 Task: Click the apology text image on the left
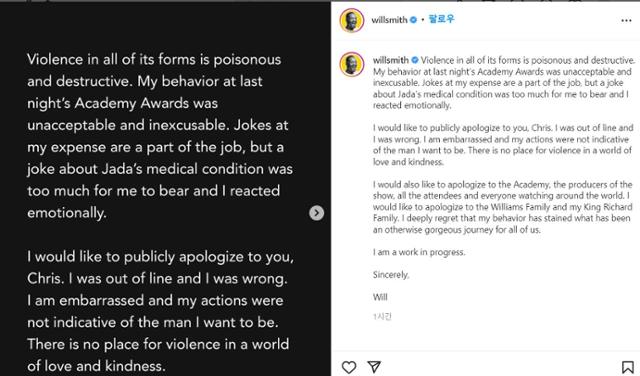[165, 189]
